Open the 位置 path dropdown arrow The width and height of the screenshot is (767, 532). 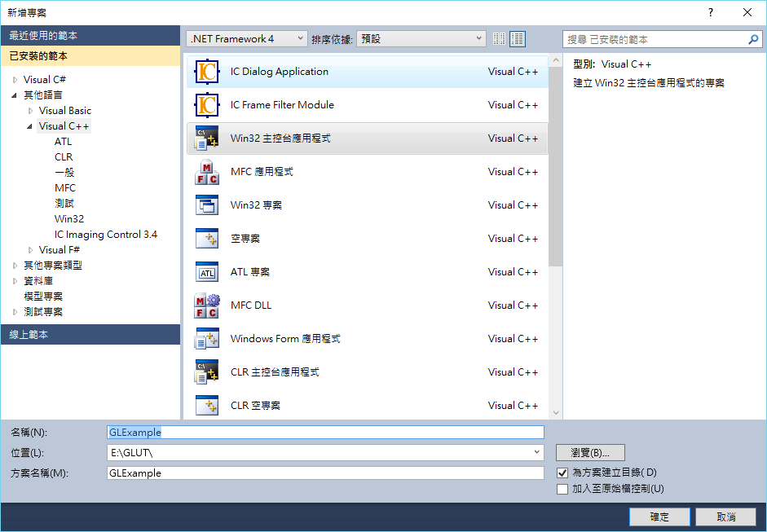(x=536, y=452)
